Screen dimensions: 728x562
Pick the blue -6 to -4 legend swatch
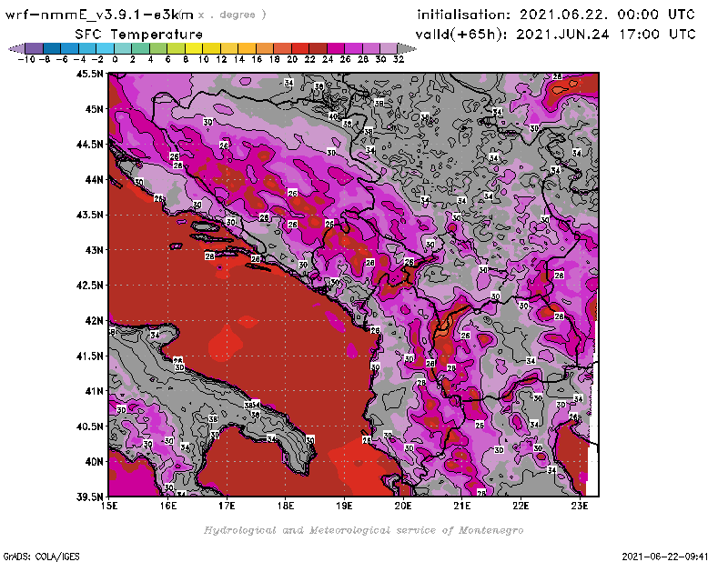click(70, 48)
